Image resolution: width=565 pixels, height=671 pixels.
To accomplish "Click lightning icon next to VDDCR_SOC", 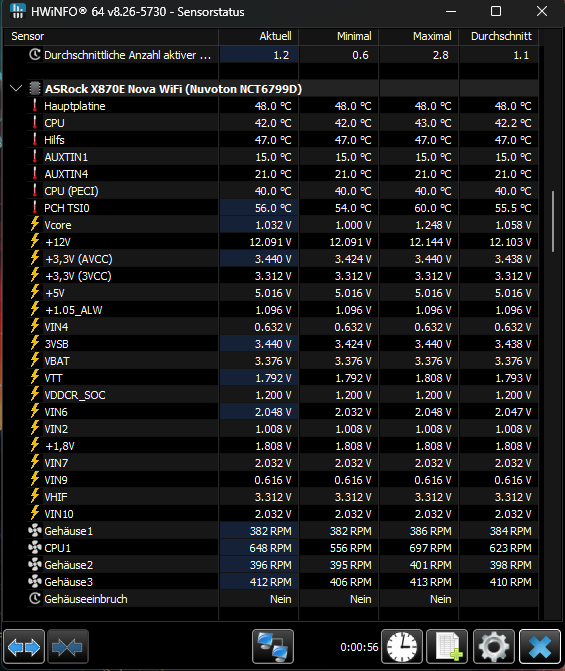I will [x=35, y=394].
